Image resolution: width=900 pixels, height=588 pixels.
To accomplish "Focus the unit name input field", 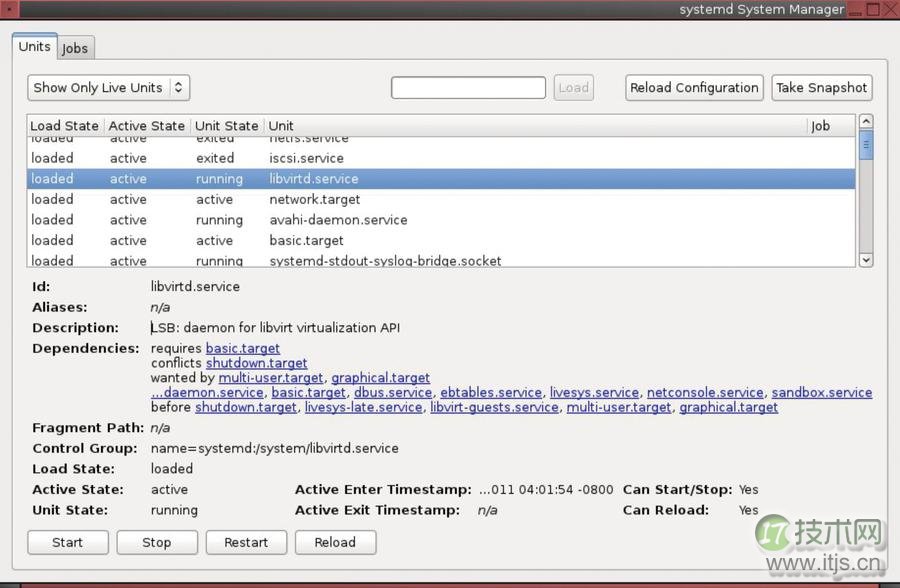I will (468, 88).
